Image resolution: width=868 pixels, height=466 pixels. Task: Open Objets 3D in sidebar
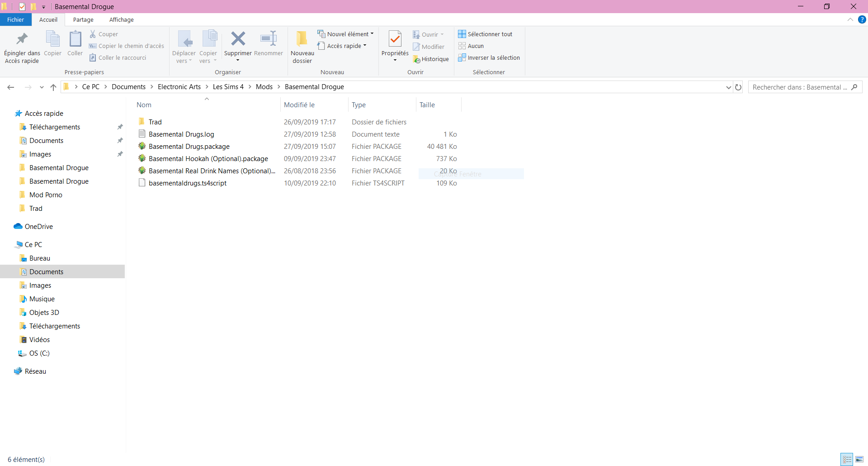pos(44,312)
